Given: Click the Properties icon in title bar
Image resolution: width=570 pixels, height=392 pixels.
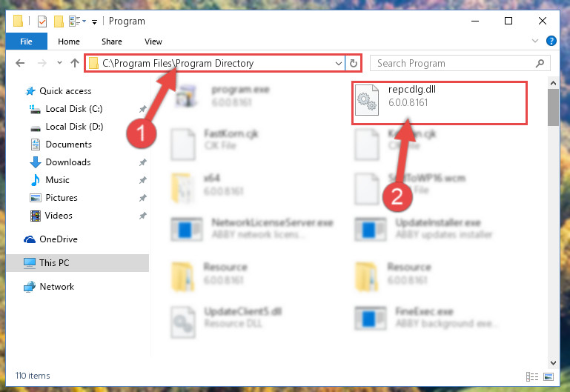Looking at the screenshot, I should (x=42, y=21).
